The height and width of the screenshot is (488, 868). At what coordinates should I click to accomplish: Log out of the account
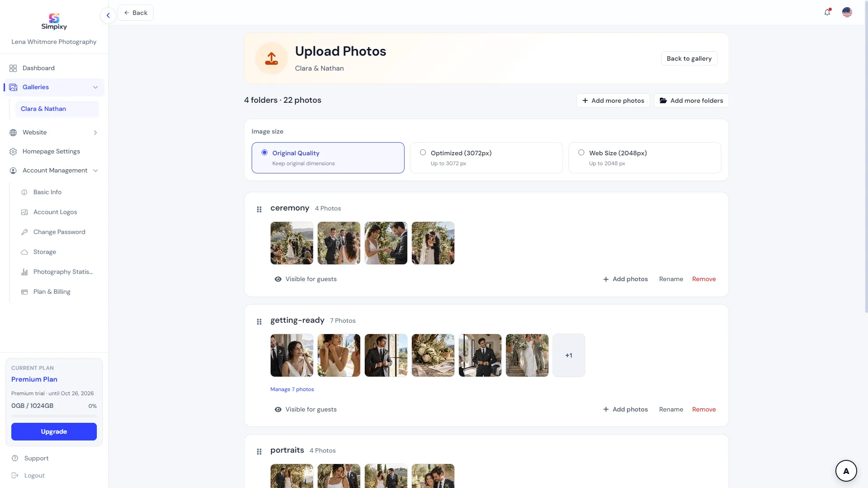(34, 475)
